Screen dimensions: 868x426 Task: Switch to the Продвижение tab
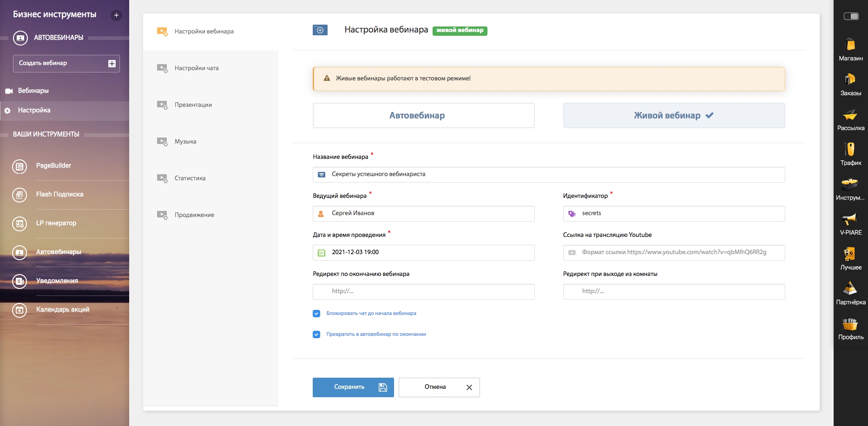tap(211, 215)
